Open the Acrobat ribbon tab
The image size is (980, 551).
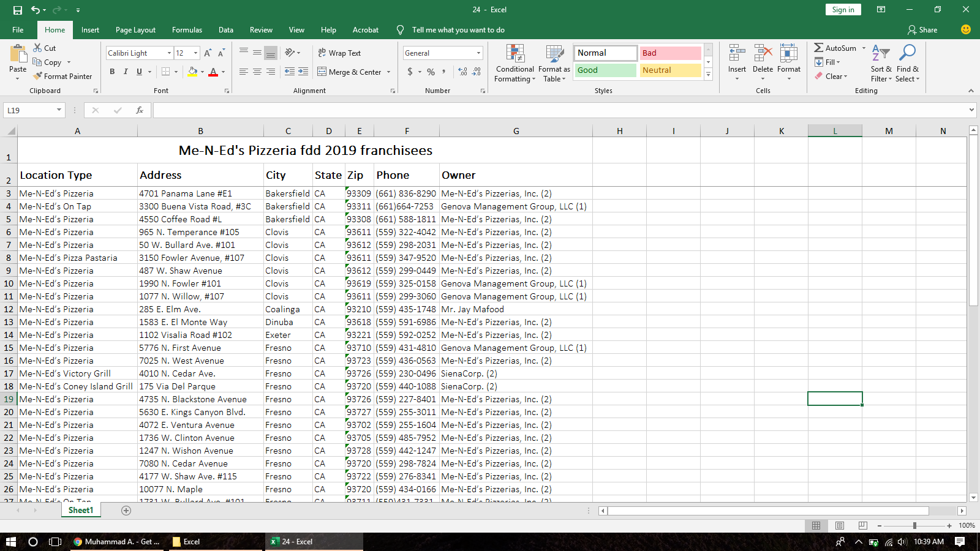[366, 29]
